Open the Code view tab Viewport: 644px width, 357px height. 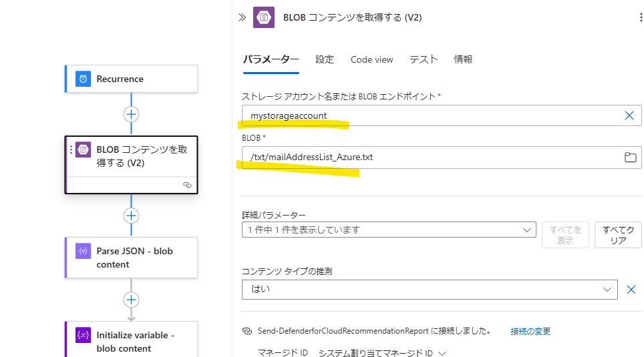(371, 59)
